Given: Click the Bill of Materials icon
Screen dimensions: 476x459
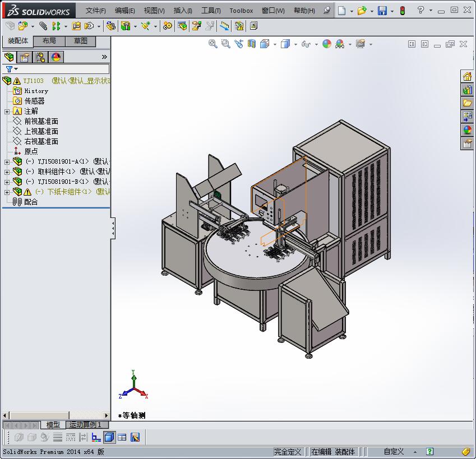Looking at the screenshot, I should (x=182, y=26).
